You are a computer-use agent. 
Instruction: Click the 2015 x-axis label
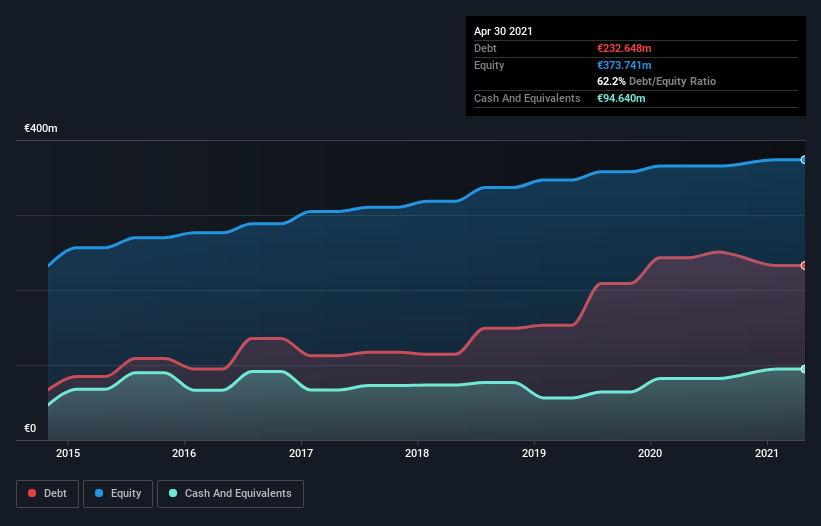tap(68, 453)
